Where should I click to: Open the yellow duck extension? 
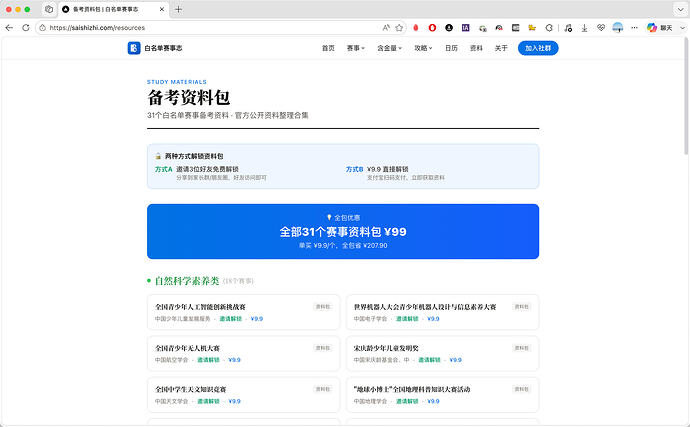(532, 28)
